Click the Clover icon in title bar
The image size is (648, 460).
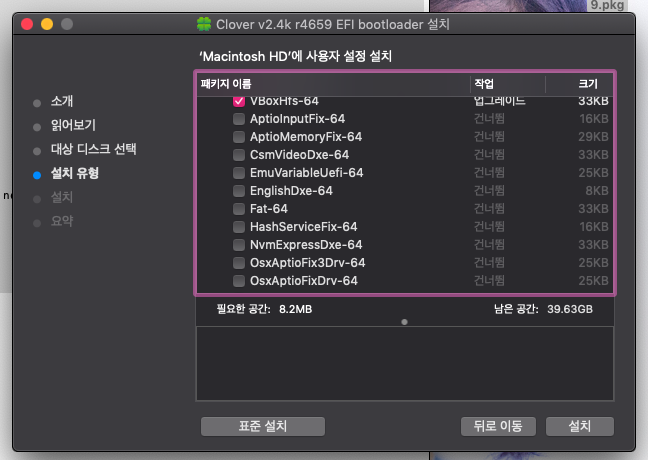[204, 24]
